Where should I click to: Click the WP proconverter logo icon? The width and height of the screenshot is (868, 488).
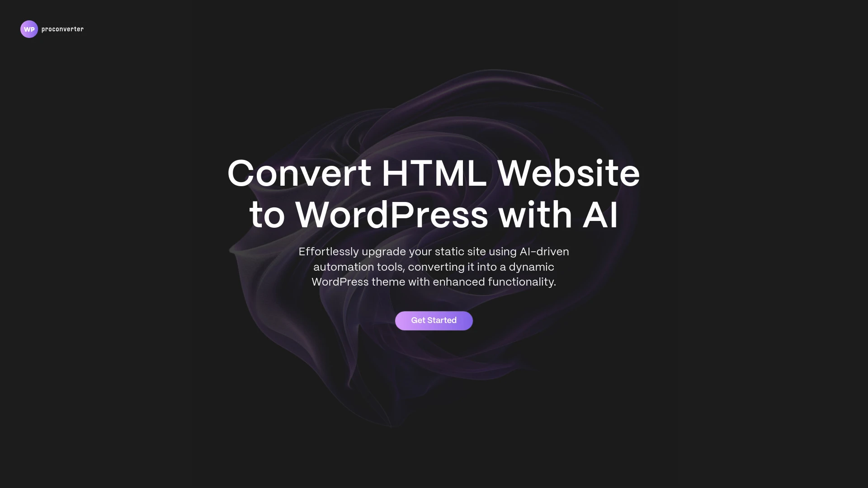click(x=28, y=28)
